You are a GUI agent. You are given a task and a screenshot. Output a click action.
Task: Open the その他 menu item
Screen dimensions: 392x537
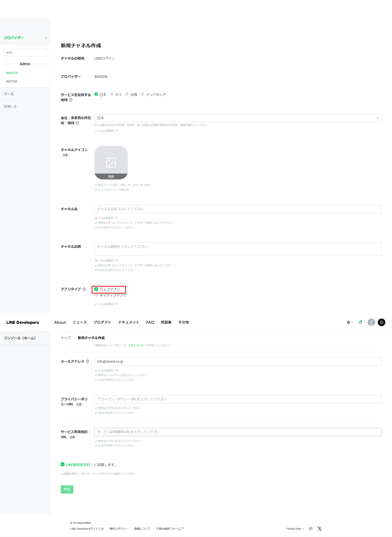[x=184, y=322]
